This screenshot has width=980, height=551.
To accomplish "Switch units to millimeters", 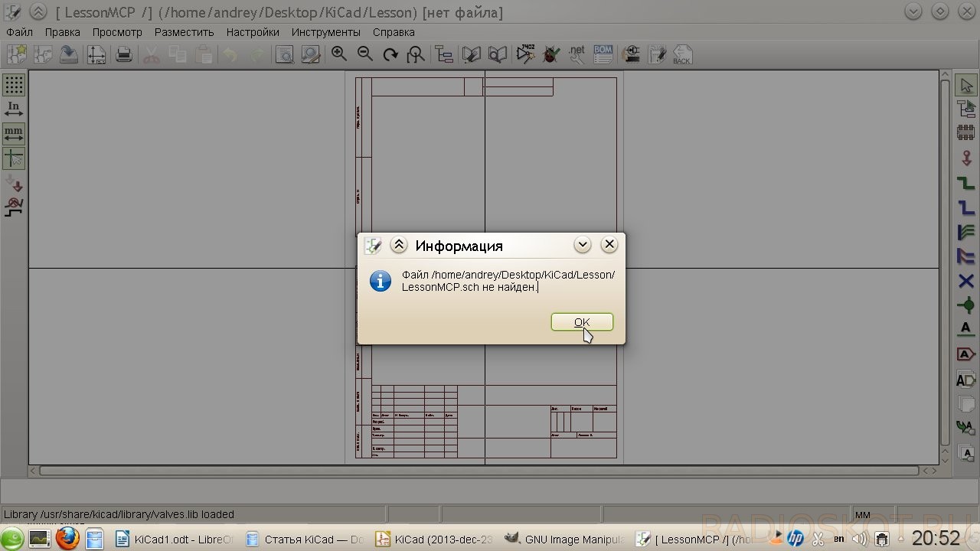I will coord(14,134).
